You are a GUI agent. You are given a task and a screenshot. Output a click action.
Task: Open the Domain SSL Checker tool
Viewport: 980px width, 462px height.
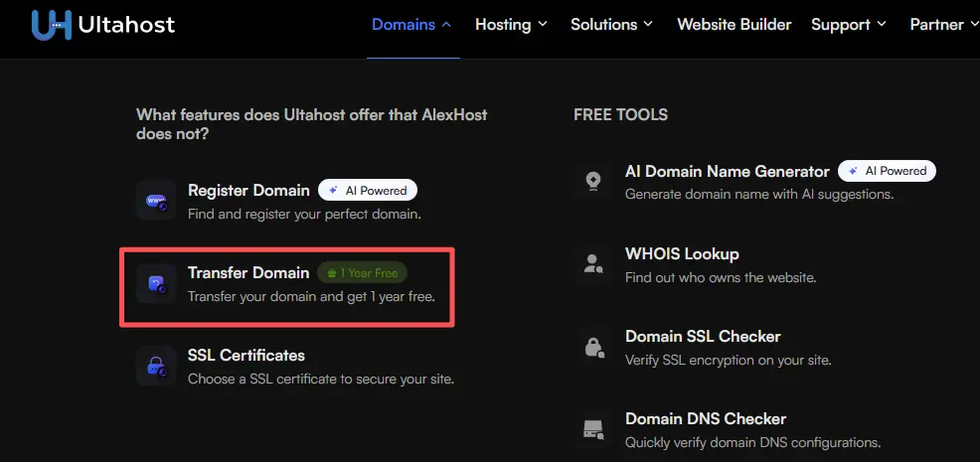pyautogui.click(x=703, y=337)
